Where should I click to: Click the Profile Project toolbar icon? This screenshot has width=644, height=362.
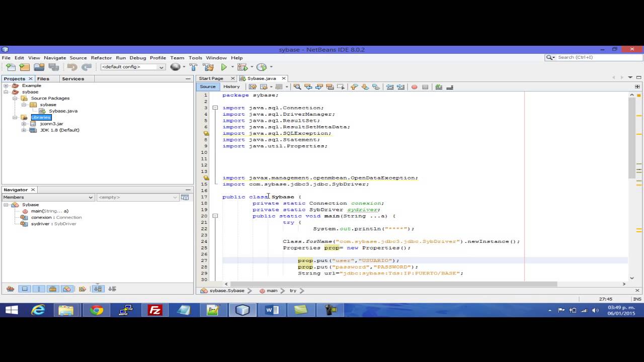262,67
